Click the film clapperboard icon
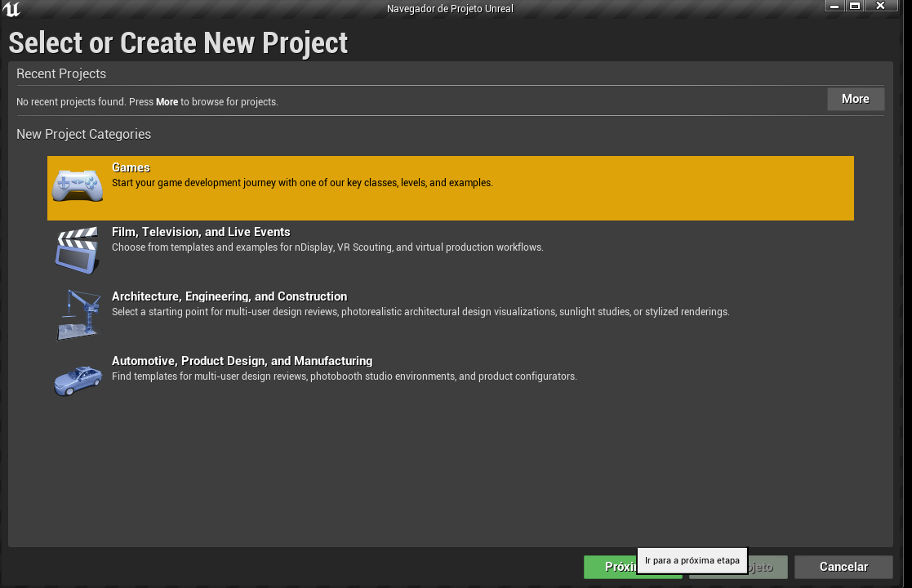The height and width of the screenshot is (588, 912). pos(78,251)
